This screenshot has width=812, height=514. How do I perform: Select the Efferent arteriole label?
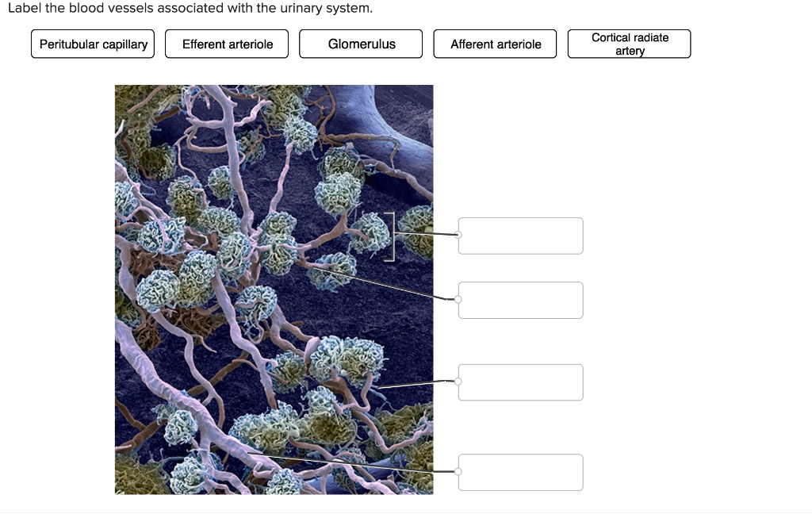(x=227, y=44)
